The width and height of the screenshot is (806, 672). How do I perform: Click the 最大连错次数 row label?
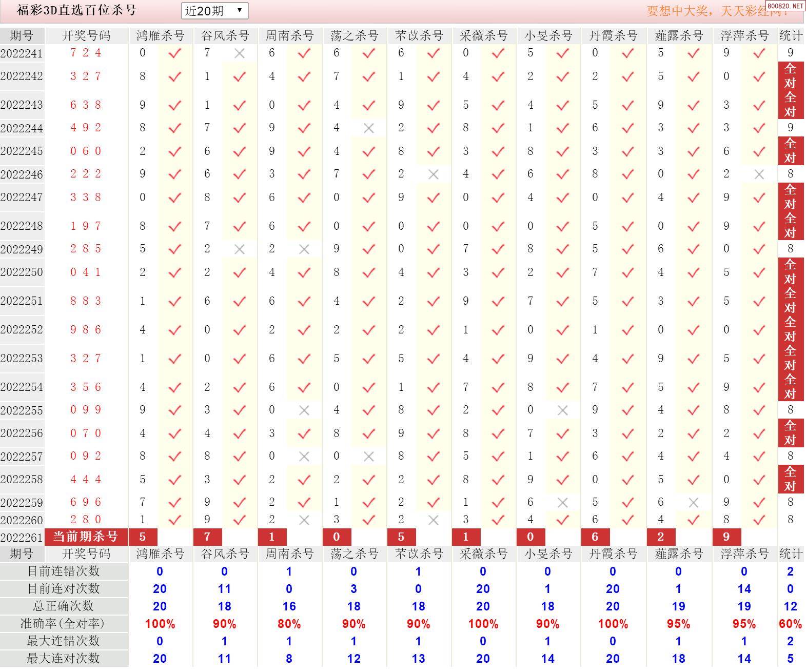[x=64, y=641]
